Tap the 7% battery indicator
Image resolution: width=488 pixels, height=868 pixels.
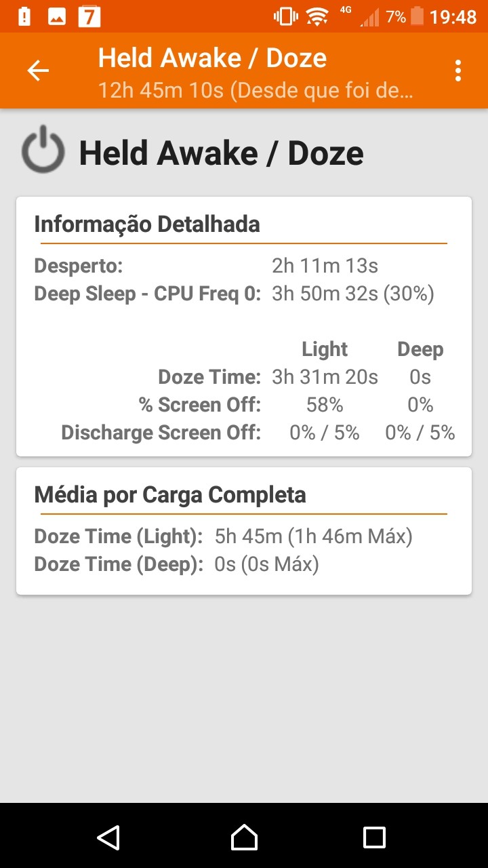(405, 16)
